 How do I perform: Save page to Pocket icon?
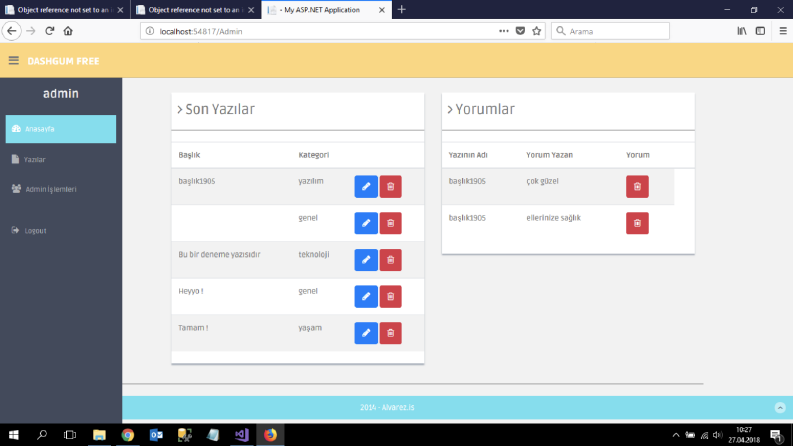pyautogui.click(x=520, y=31)
